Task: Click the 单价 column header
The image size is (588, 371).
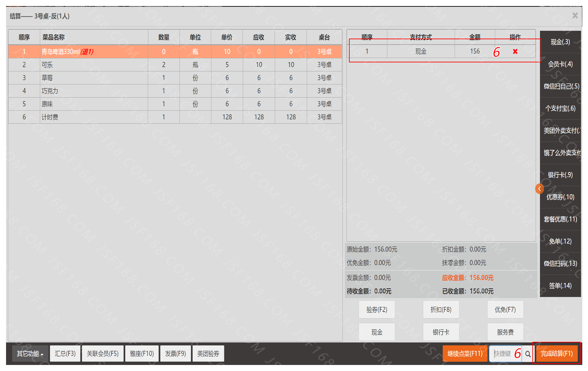Action: tap(227, 37)
